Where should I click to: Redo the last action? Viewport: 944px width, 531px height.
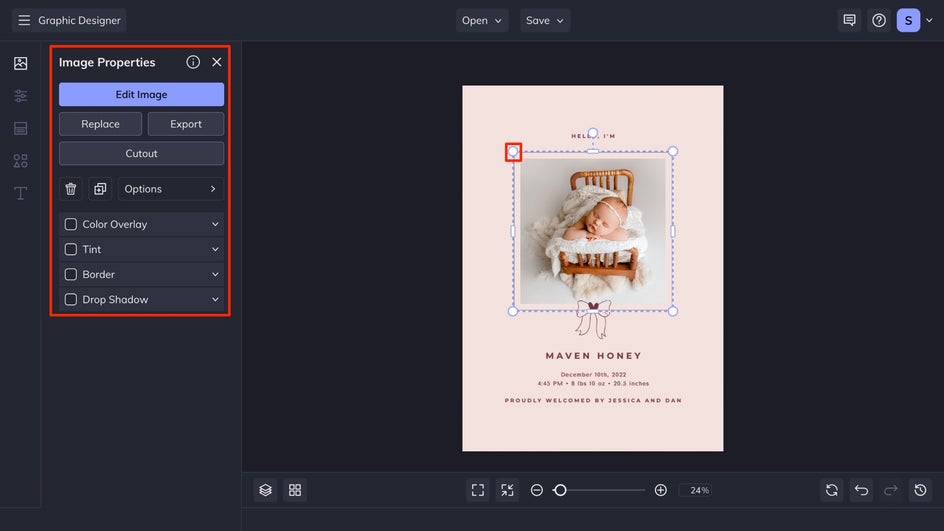click(891, 490)
